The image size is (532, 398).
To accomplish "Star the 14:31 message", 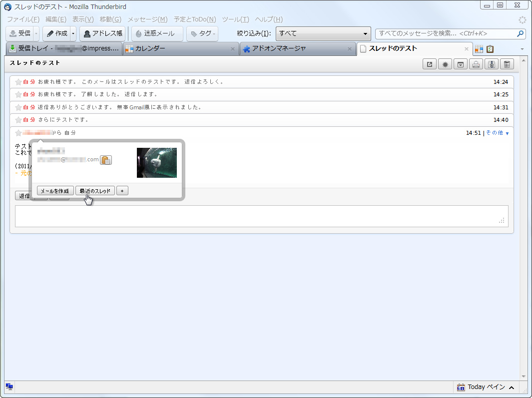I will point(18,107).
